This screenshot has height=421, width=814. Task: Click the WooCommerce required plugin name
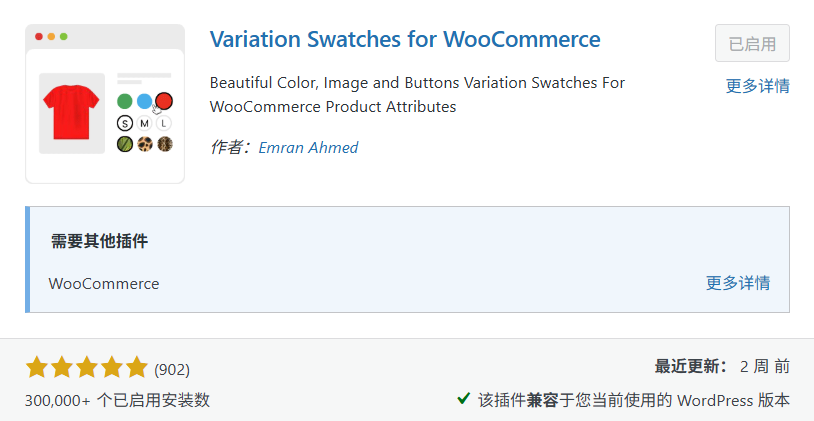(104, 283)
